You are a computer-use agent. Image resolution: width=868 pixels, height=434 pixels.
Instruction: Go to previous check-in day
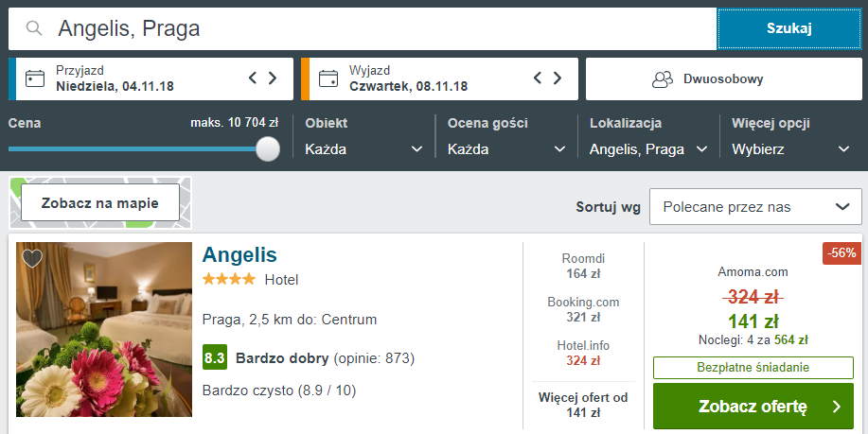coord(253,78)
